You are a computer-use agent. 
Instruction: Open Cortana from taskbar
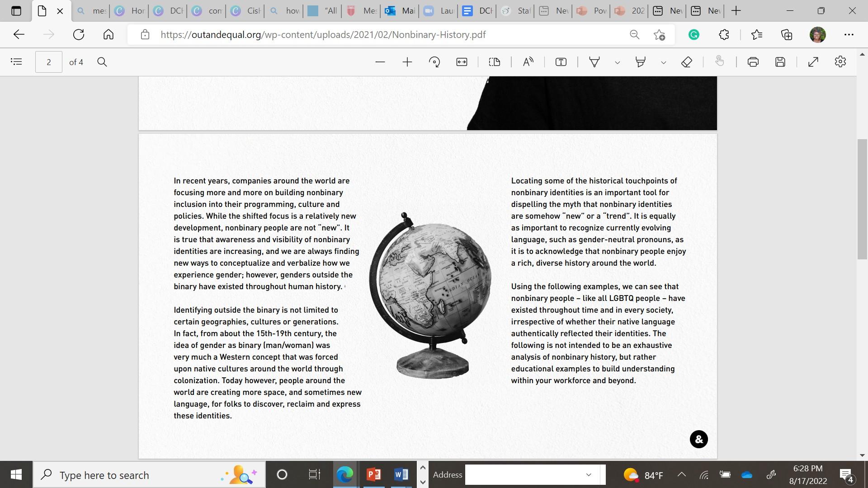click(282, 474)
